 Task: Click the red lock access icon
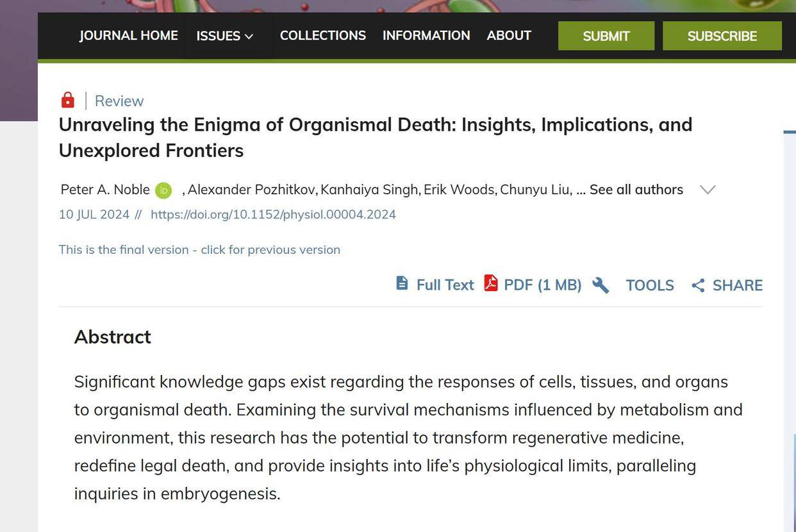point(67,100)
